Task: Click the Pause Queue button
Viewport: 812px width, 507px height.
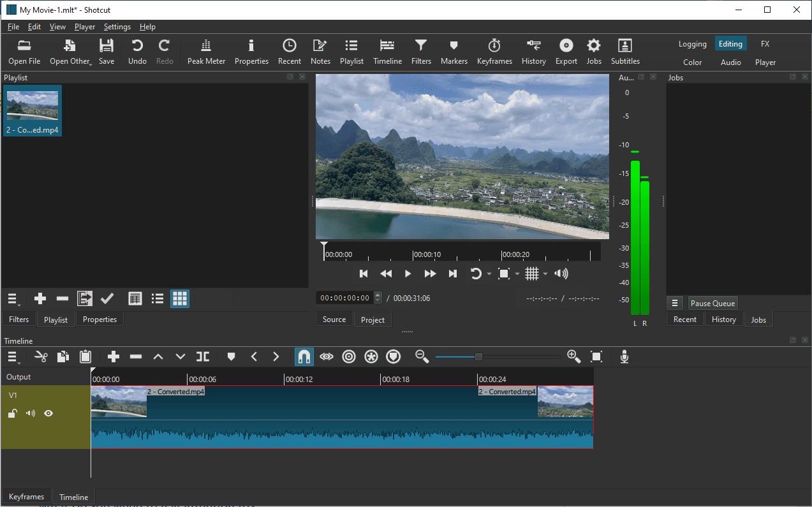Action: click(x=712, y=304)
